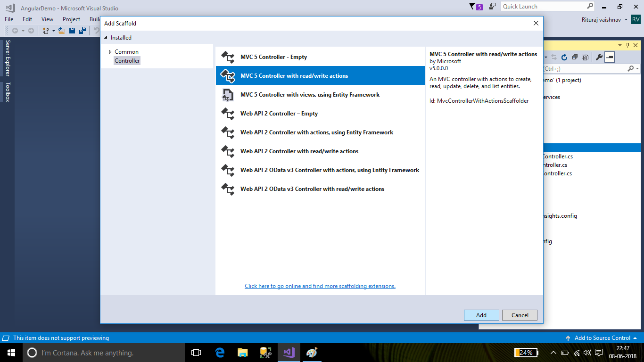Screen dimensions: 644x362
Task: Open the Navigate Backward history dropdown
Action: pyautogui.click(x=23, y=31)
